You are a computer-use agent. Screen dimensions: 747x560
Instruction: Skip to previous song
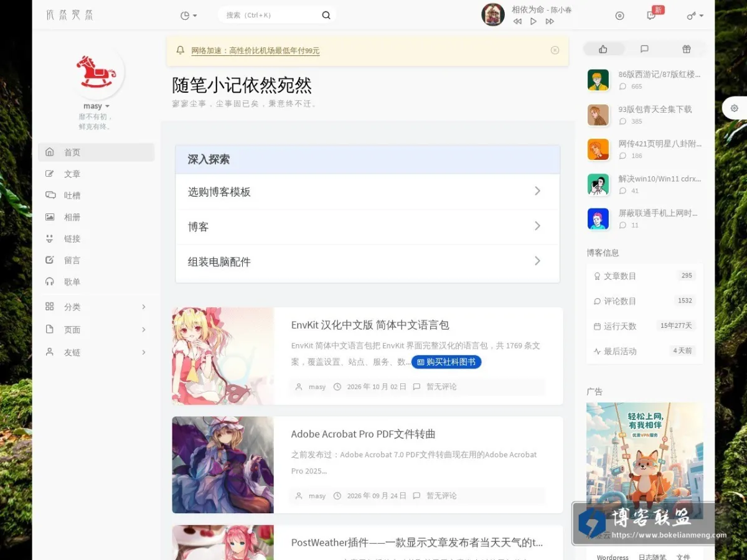[517, 21]
